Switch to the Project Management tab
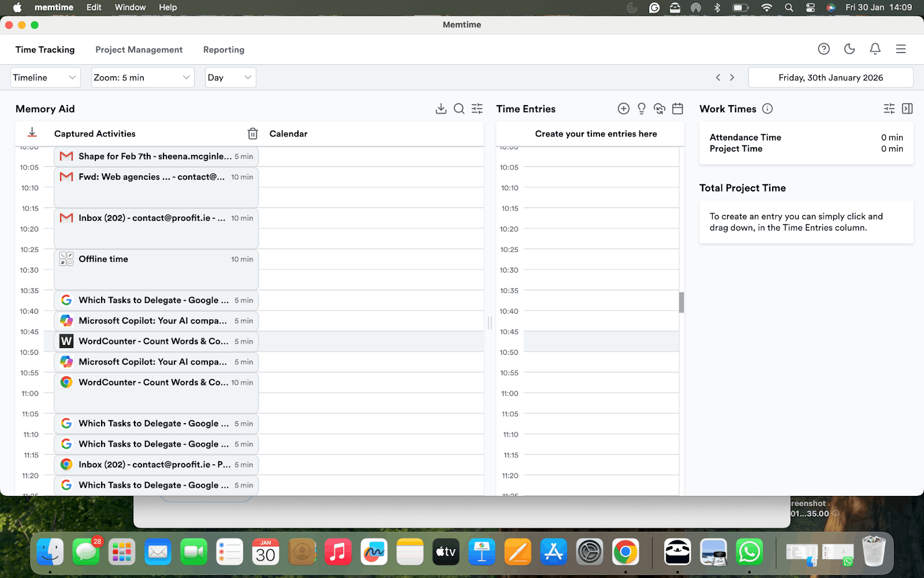Image resolution: width=924 pixels, height=578 pixels. click(139, 50)
